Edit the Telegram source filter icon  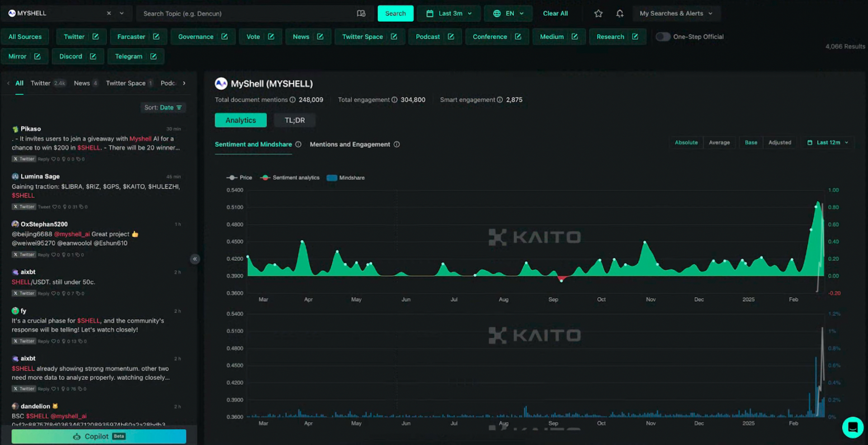[x=153, y=57]
